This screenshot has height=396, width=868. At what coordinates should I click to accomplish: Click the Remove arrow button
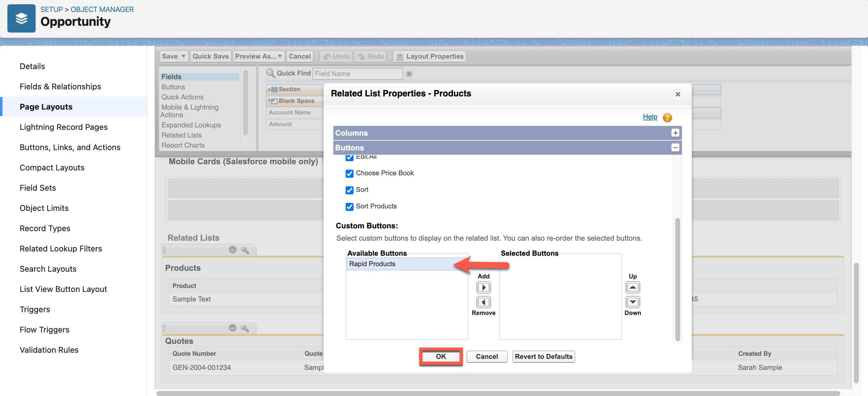483,302
